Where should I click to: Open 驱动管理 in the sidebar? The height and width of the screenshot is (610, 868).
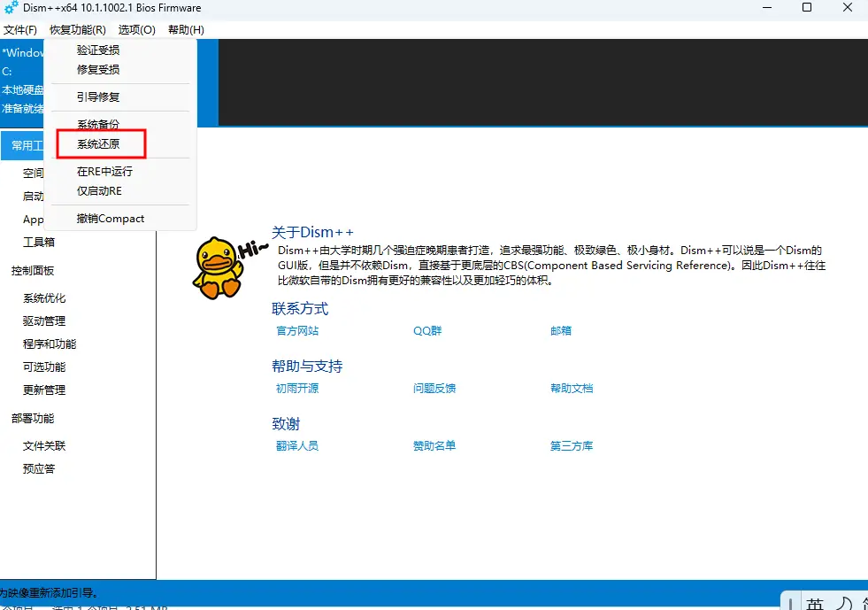pyautogui.click(x=44, y=321)
